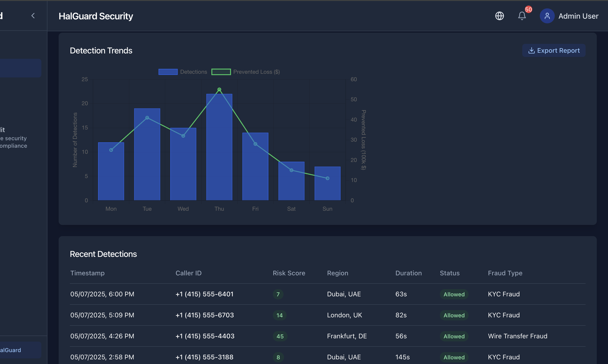This screenshot has height=364, width=608.
Task: Click the risk score badge 45 in the table
Action: [280, 336]
